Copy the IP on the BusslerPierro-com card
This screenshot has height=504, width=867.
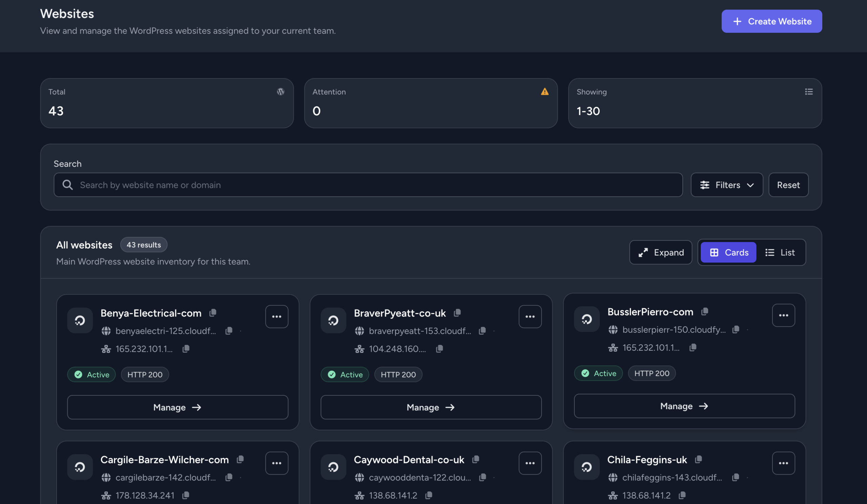pos(693,347)
